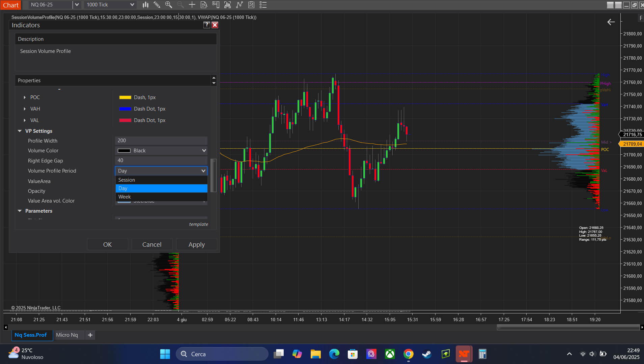
Task: Open the Indicators toolbar icon
Action: (x=228, y=5)
